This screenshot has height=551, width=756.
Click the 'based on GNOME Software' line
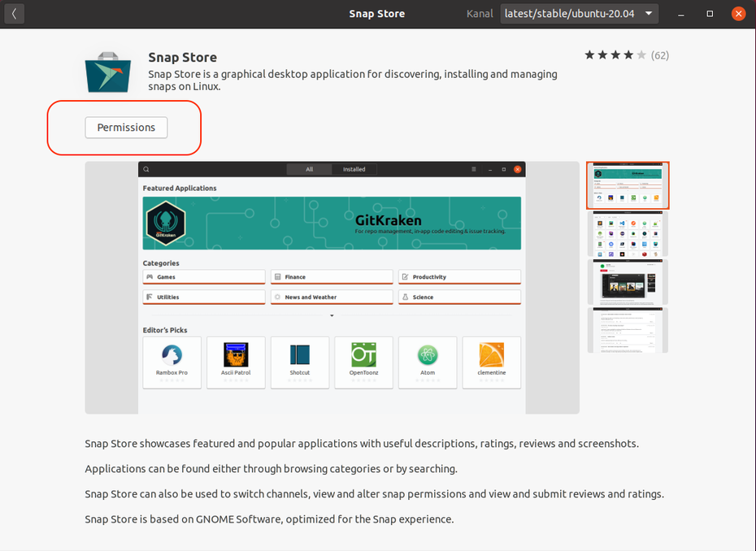pyautogui.click(x=269, y=519)
